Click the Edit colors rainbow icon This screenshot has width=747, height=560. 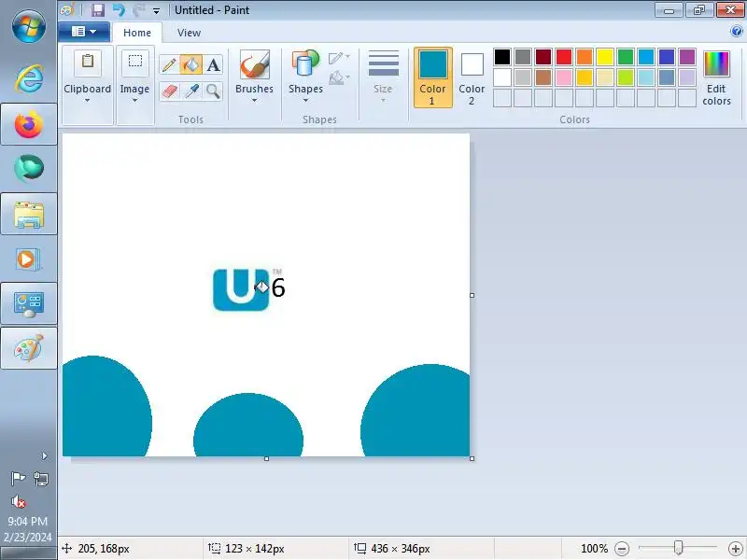point(716,63)
